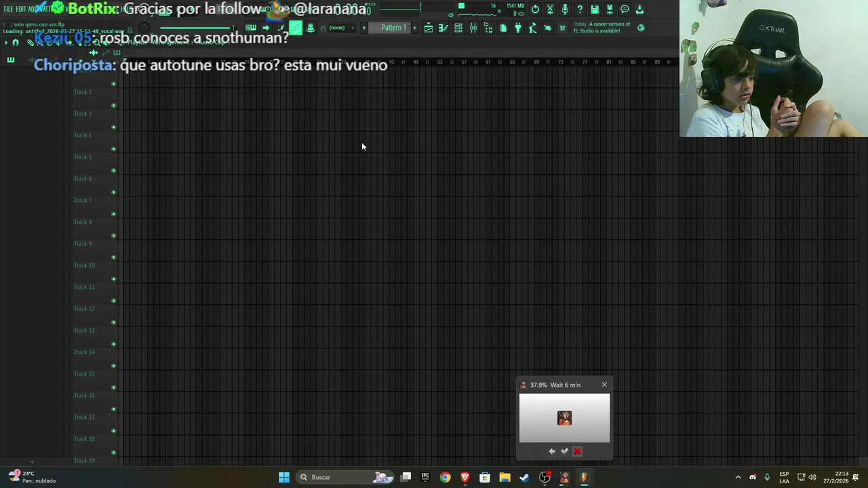Select the Track 14 label
This screenshot has height=488, width=868.
pos(84,352)
